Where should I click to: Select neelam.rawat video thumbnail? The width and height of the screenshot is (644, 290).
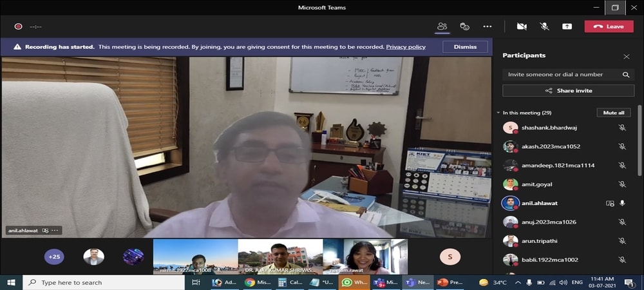pos(365,256)
